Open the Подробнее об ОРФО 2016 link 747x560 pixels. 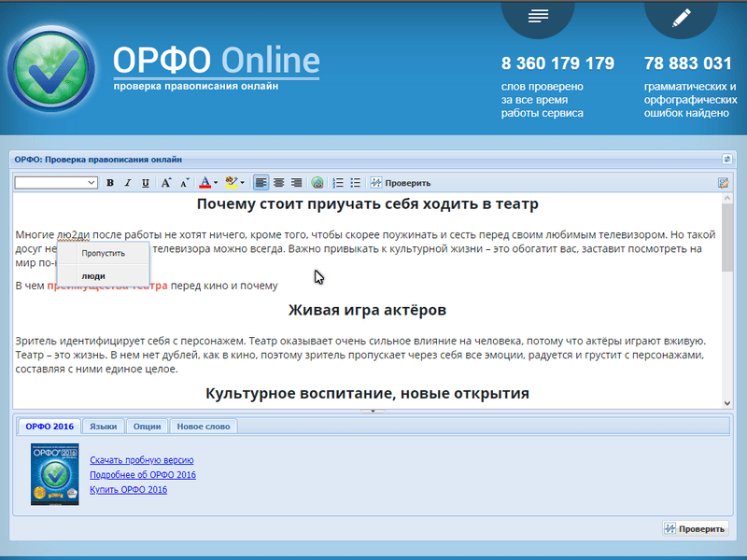pos(143,475)
